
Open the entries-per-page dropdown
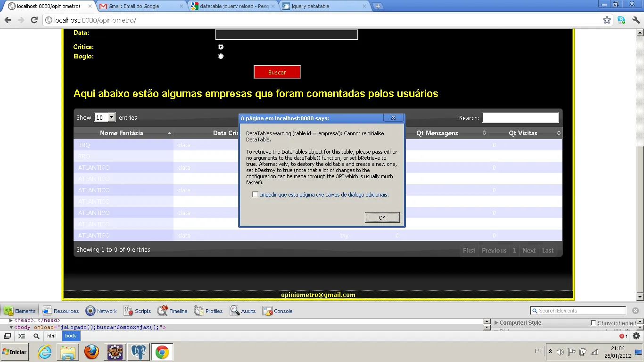[x=105, y=117]
